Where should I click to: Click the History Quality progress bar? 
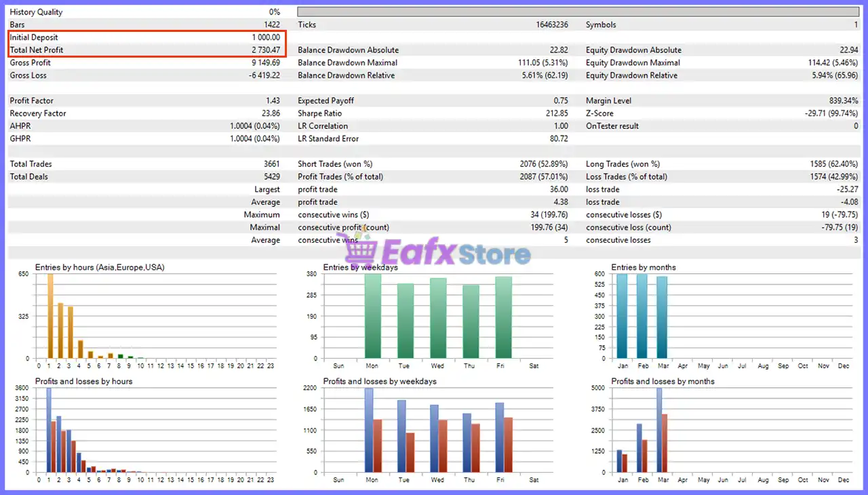(578, 12)
